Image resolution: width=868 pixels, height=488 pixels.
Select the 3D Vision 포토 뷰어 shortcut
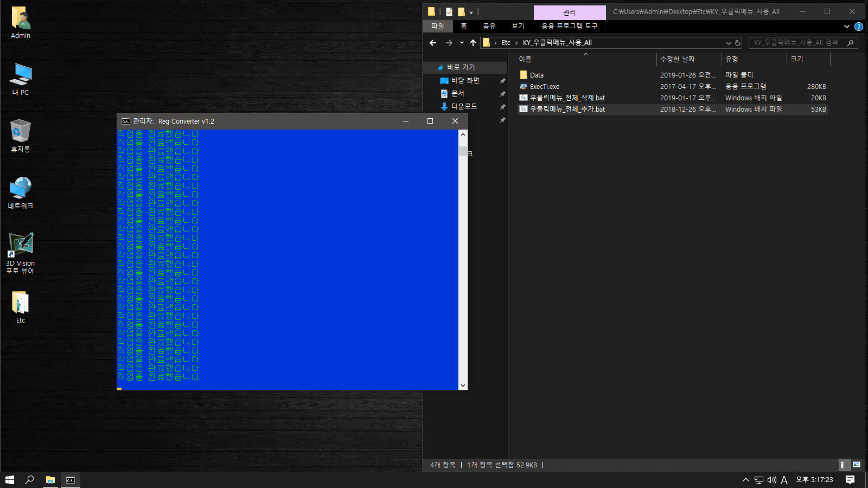[x=21, y=253]
